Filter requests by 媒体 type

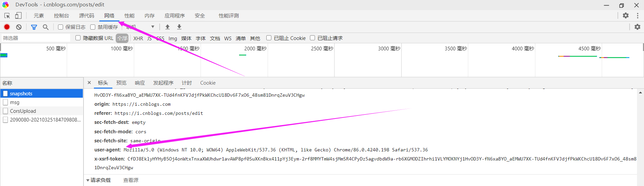186,38
